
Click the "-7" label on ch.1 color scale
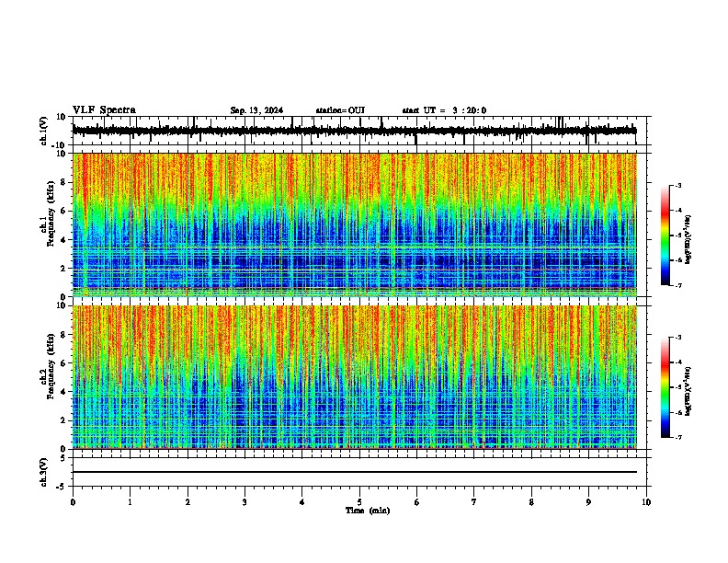click(x=677, y=285)
